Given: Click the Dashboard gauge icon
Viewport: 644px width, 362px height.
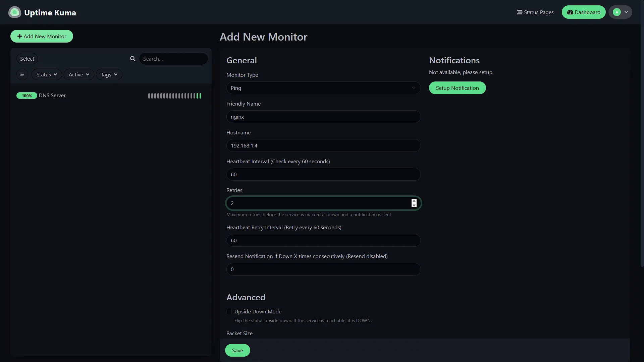Looking at the screenshot, I should click(x=570, y=12).
